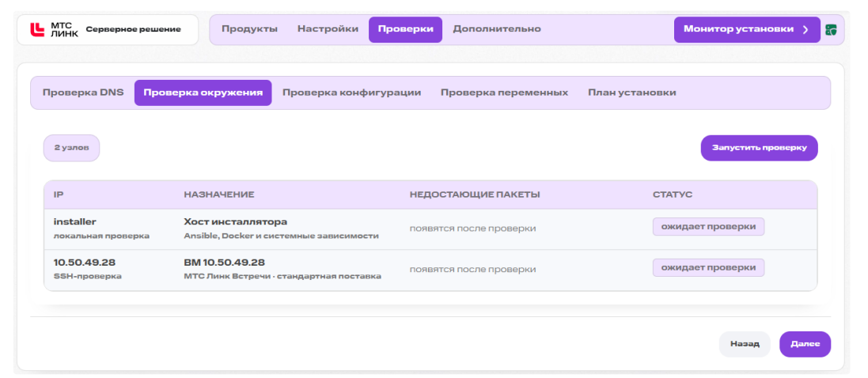Open Монитор установки

click(x=747, y=29)
